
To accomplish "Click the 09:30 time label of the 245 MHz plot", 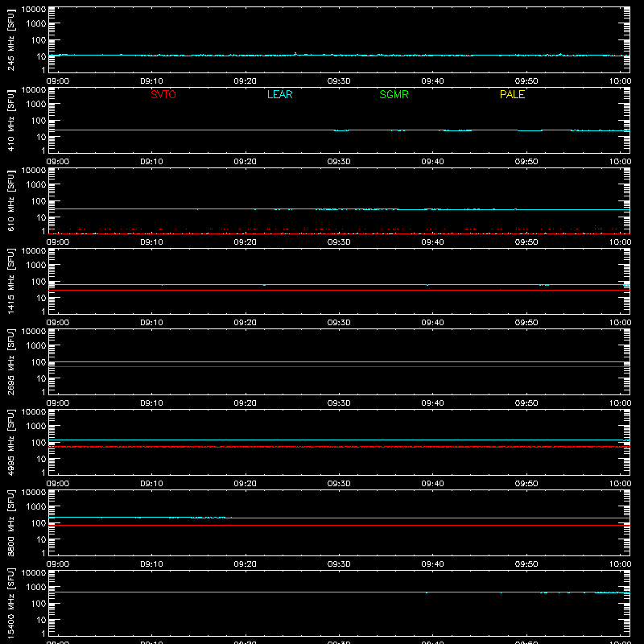I will tap(339, 81).
